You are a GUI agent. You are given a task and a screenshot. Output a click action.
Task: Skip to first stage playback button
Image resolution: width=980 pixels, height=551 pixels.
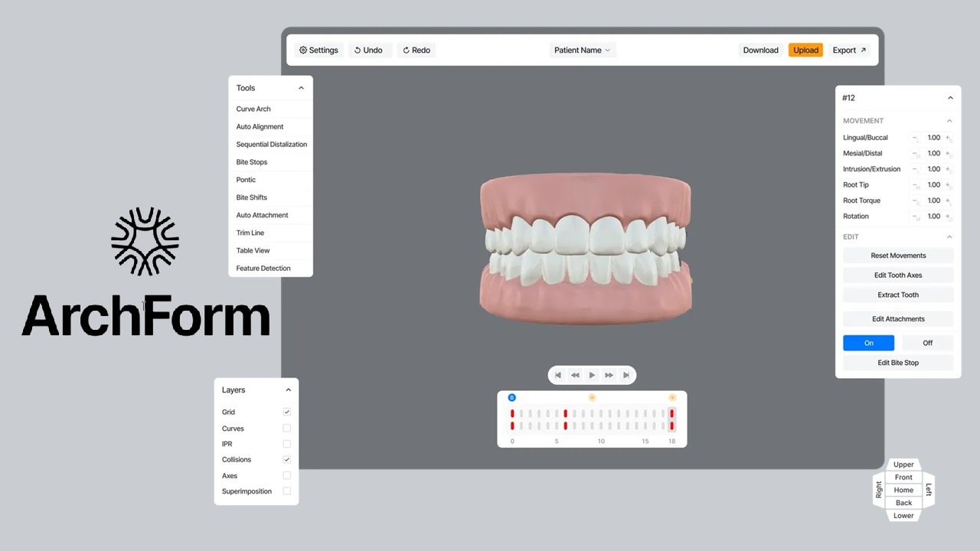point(558,375)
